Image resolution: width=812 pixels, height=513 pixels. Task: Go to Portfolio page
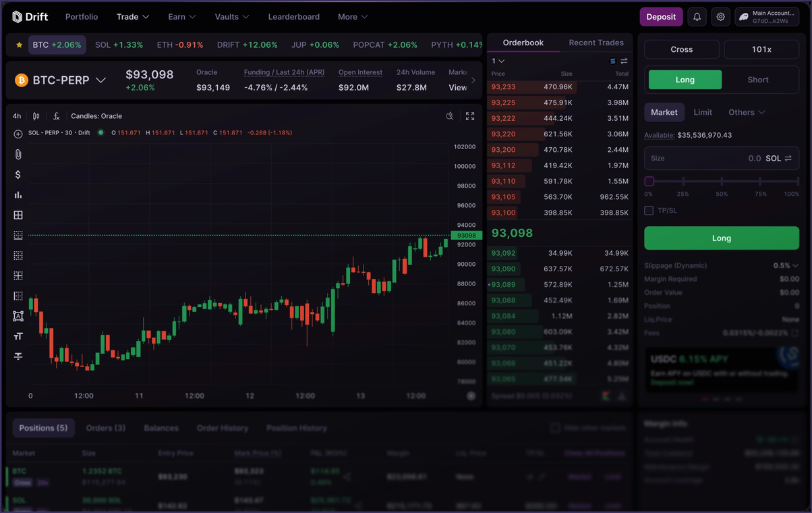[82, 17]
